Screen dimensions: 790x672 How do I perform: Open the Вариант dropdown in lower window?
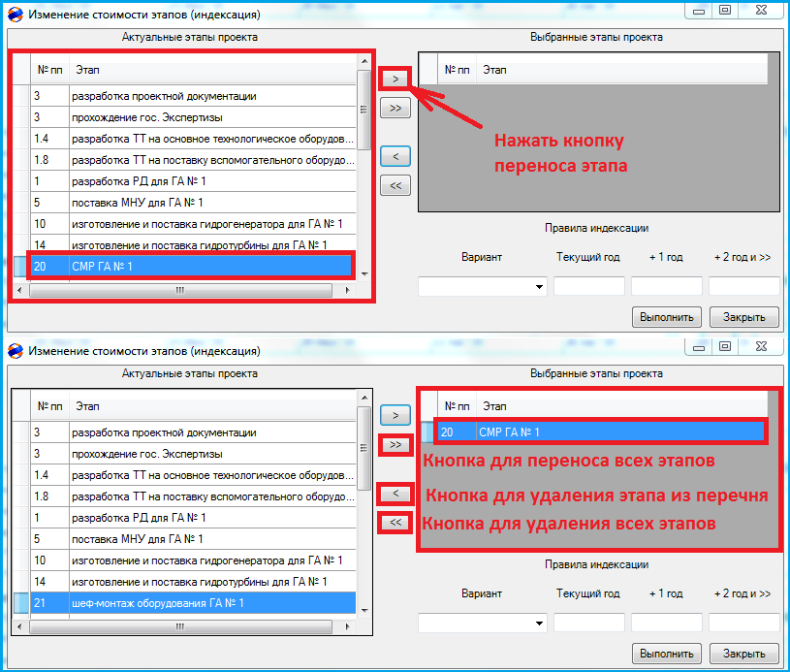click(539, 623)
